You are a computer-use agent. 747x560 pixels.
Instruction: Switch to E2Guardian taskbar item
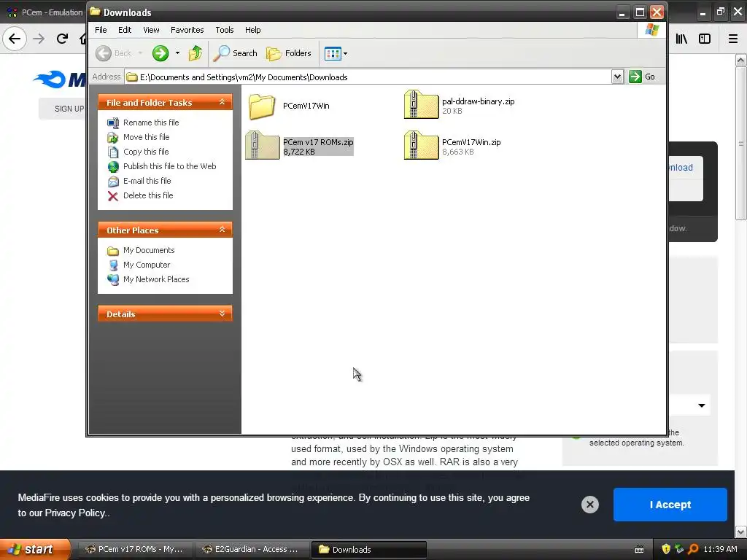252,550
